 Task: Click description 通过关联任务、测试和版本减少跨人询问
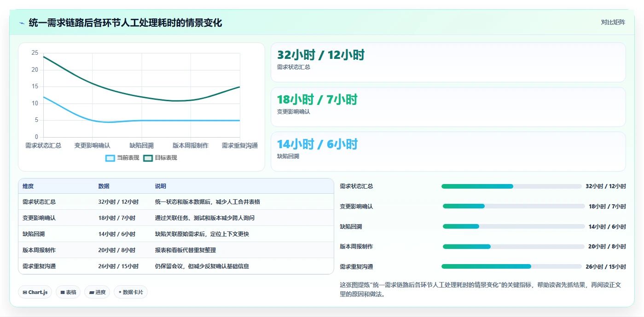tap(205, 218)
